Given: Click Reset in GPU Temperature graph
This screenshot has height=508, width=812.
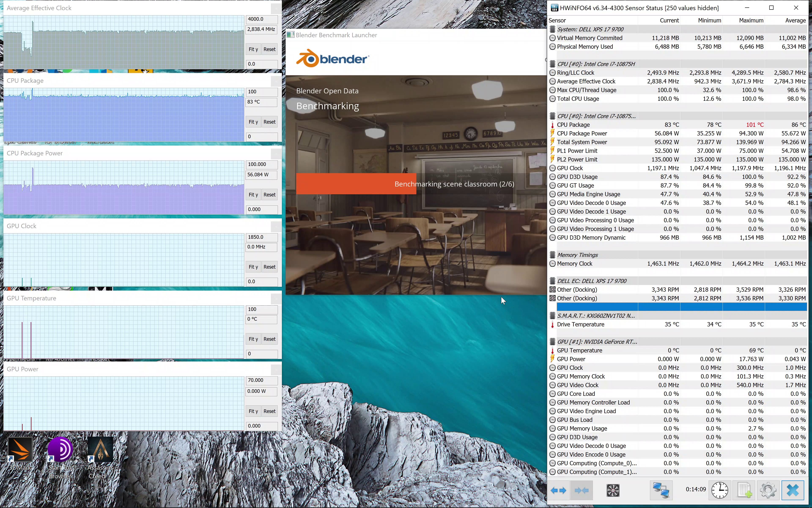Looking at the screenshot, I should point(269,339).
